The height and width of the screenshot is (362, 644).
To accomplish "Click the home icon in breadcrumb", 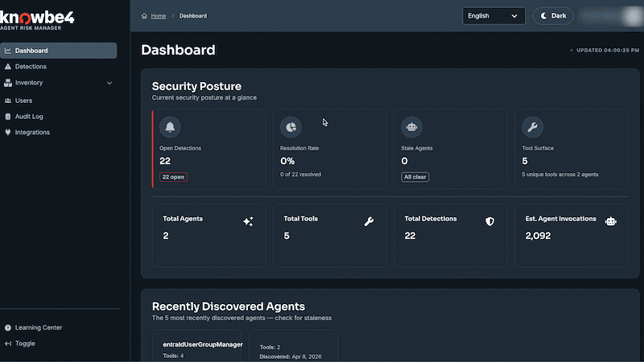I will [x=144, y=16].
